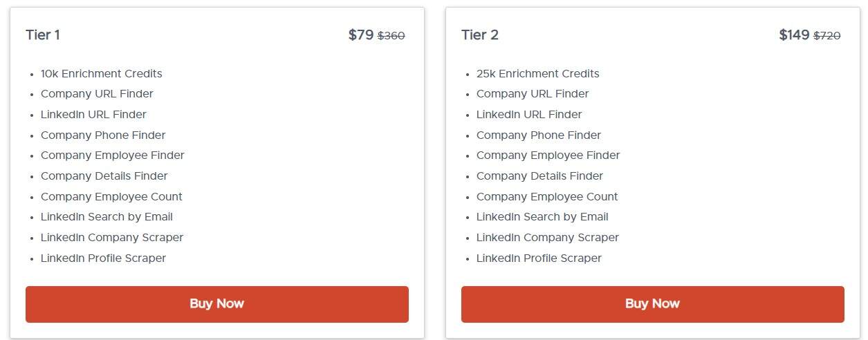Viewport: 868px width, 340px height.
Task: Click Buy Now for Tier 1
Action: (x=216, y=304)
